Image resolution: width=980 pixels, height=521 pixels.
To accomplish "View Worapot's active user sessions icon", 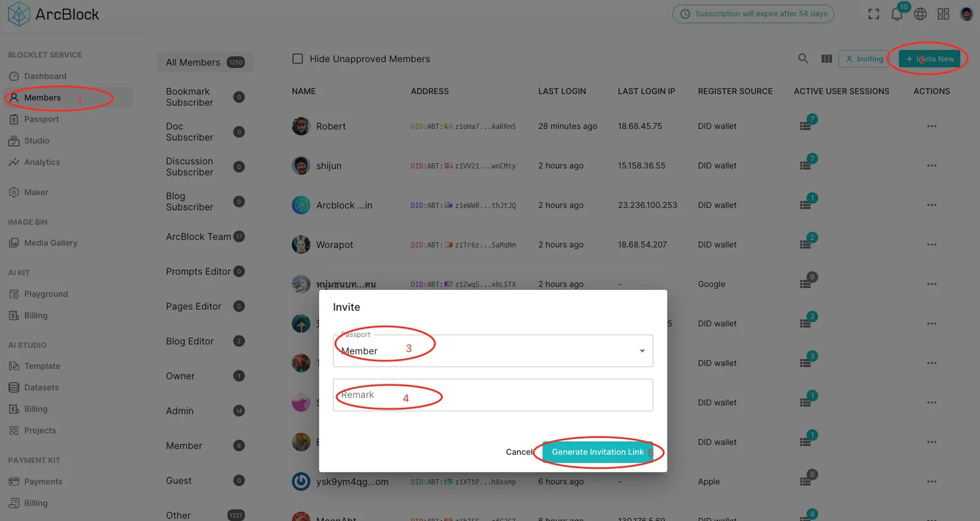I will pos(805,245).
